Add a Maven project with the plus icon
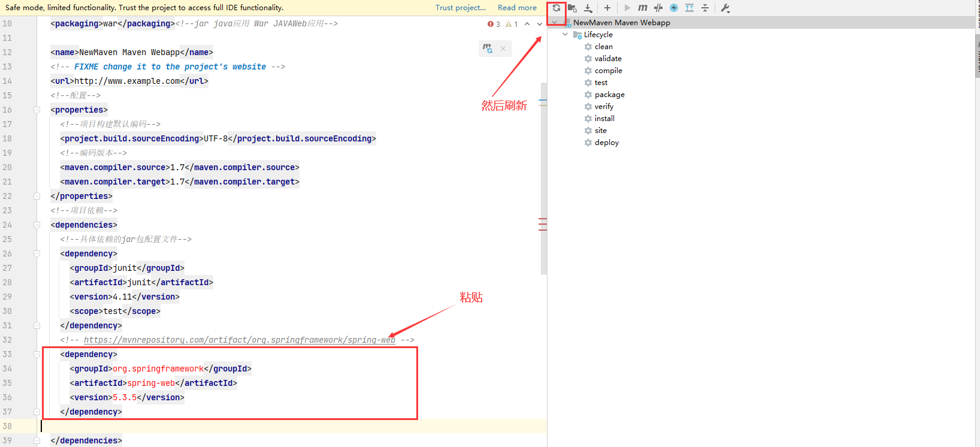The width and height of the screenshot is (980, 447). tap(607, 8)
